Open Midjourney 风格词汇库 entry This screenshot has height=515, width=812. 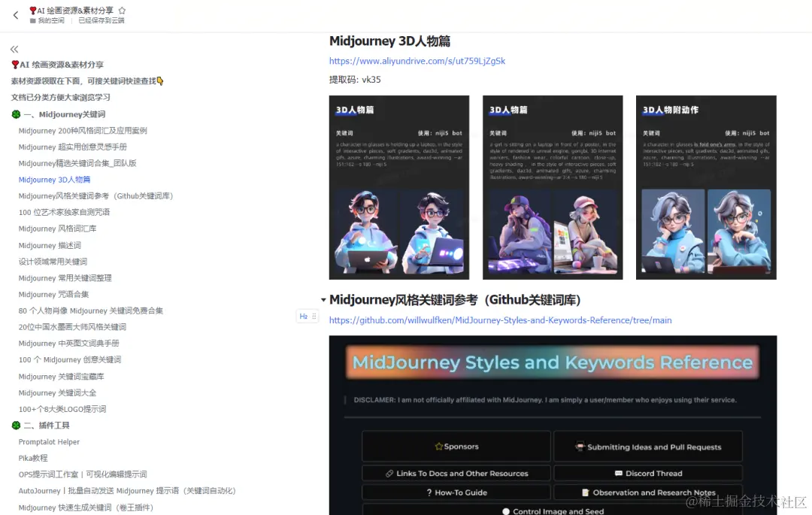coord(57,229)
